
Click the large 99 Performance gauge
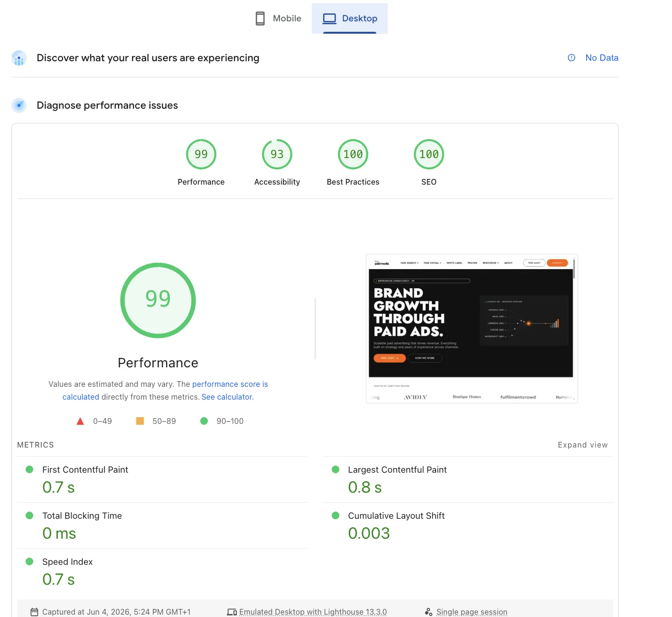coord(158,300)
